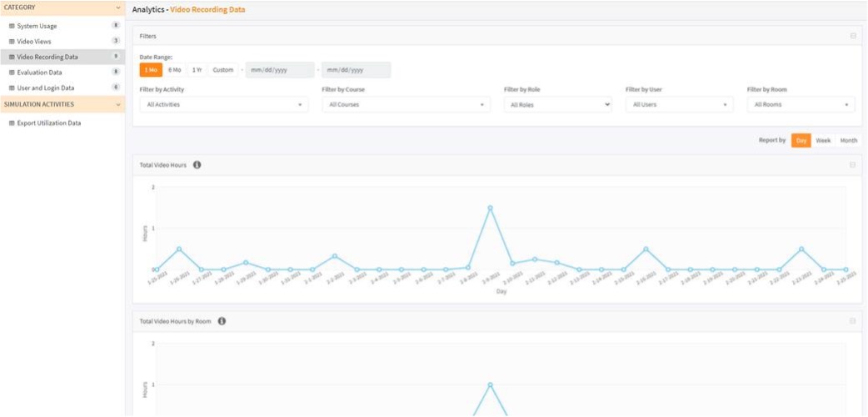Viewport: 868px width, 417px height.
Task: Open Video Views in the sidebar
Action: [34, 41]
